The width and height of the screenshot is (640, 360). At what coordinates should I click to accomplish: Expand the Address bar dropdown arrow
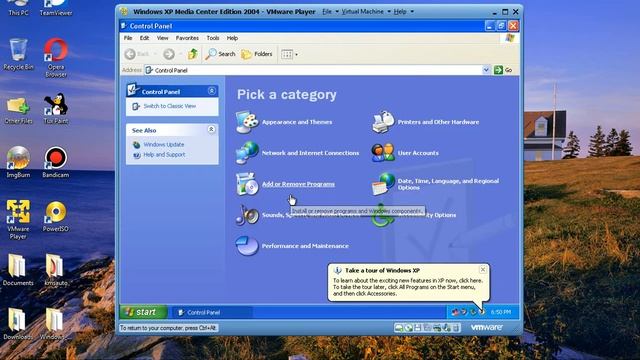pos(486,70)
